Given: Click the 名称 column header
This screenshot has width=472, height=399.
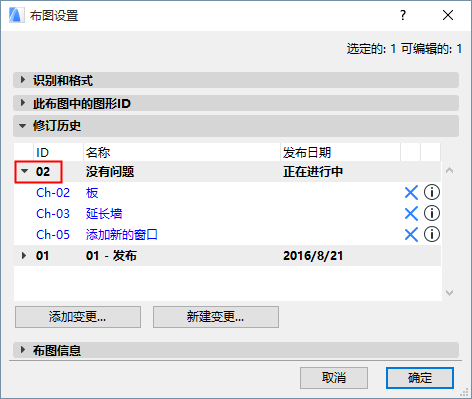Looking at the screenshot, I should coord(182,153).
